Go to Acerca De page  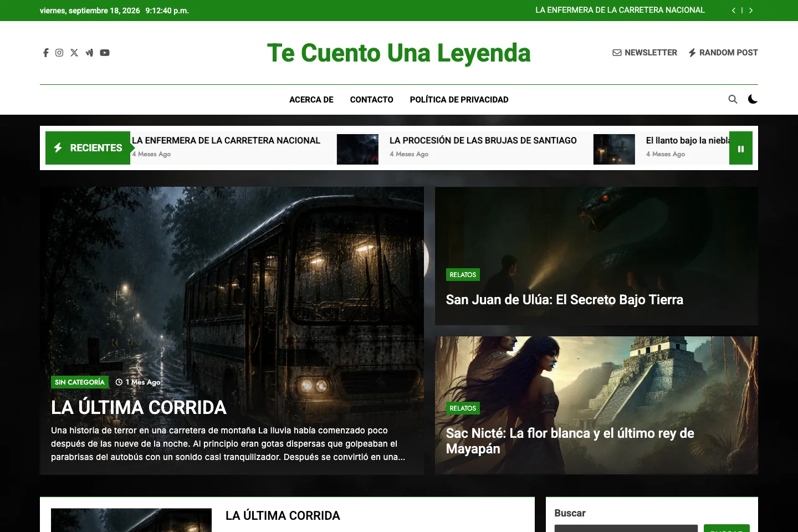(311, 100)
